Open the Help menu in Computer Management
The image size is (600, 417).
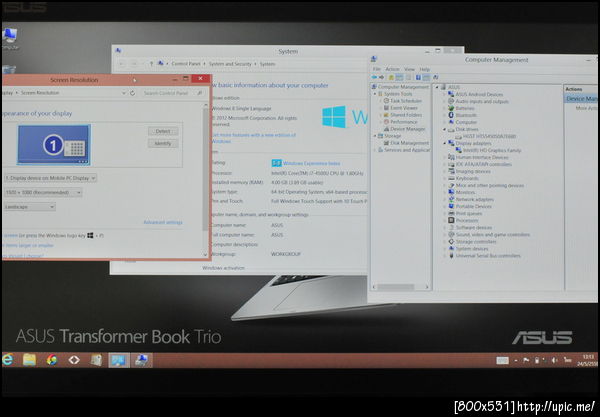click(424, 69)
